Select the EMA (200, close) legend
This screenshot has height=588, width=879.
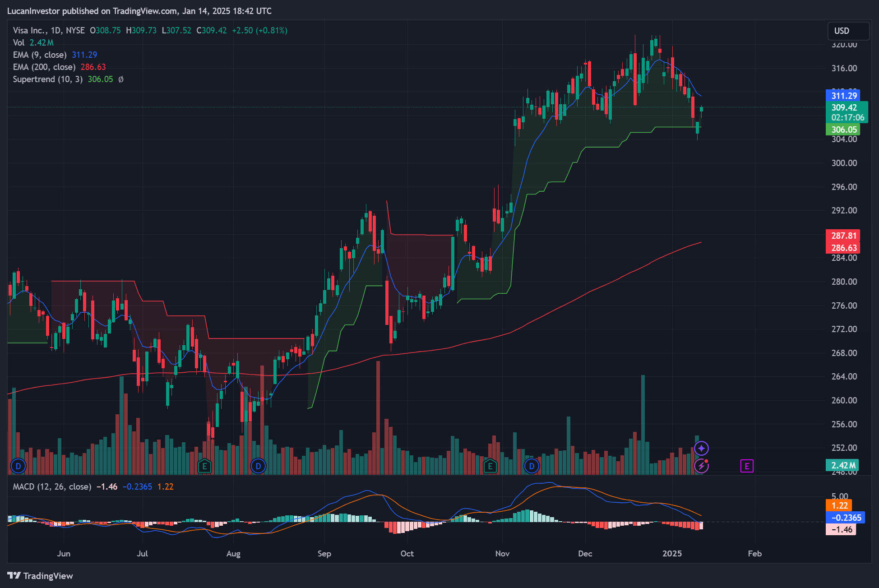(x=44, y=67)
